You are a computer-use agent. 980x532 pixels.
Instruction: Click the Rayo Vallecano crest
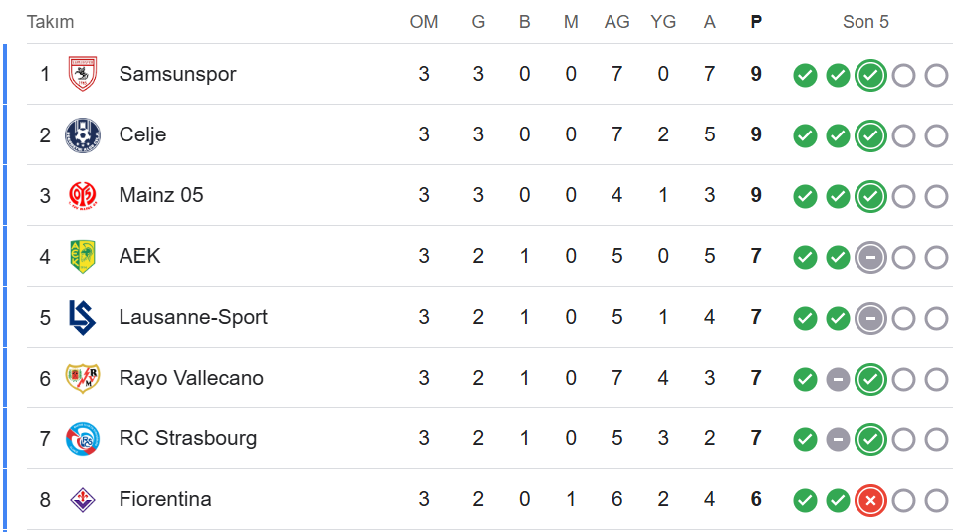[x=82, y=378]
